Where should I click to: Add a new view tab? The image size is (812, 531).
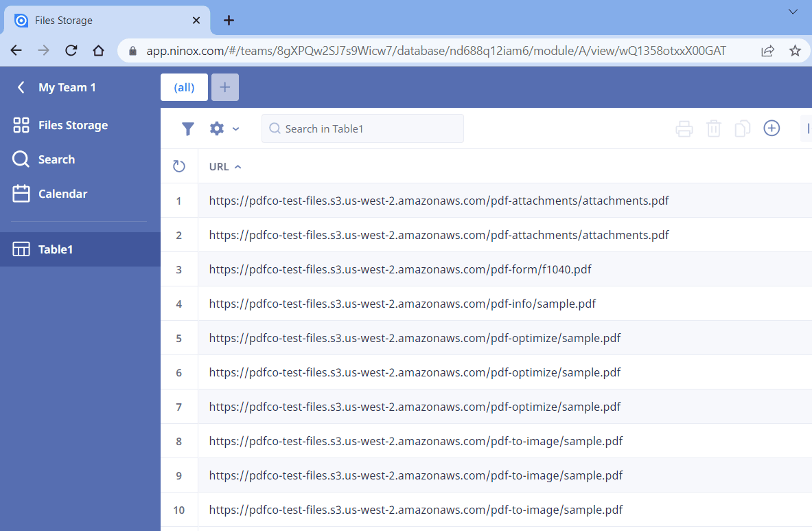tap(224, 87)
